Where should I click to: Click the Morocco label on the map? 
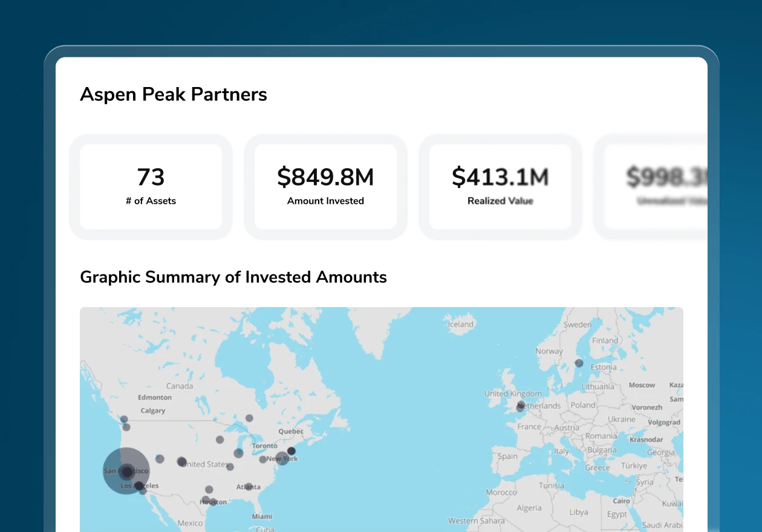(x=501, y=492)
